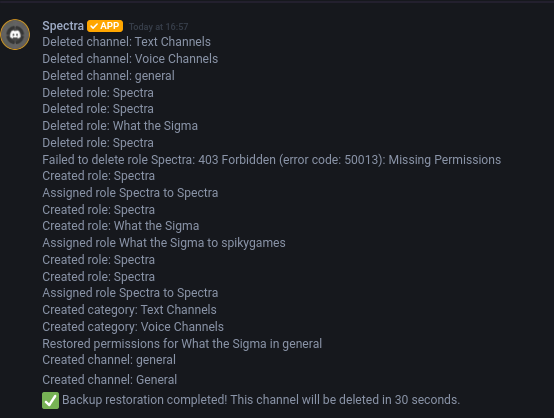The image size is (554, 418).
Task: Click the 'Failed to delete role Spectra' text
Action: click(118, 160)
